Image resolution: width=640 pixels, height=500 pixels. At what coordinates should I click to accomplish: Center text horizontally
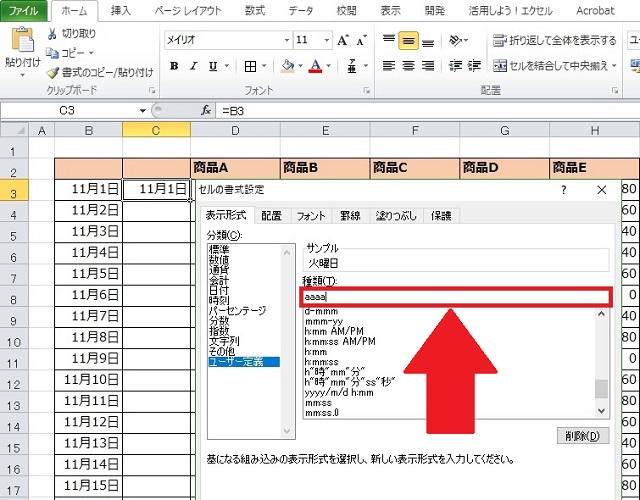[408, 65]
